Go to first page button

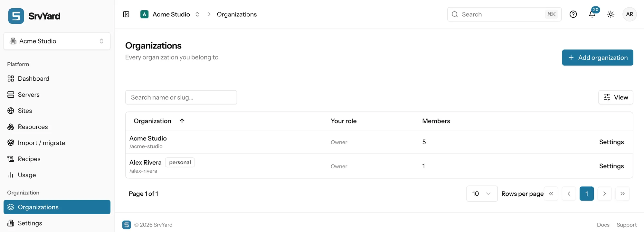click(x=551, y=193)
